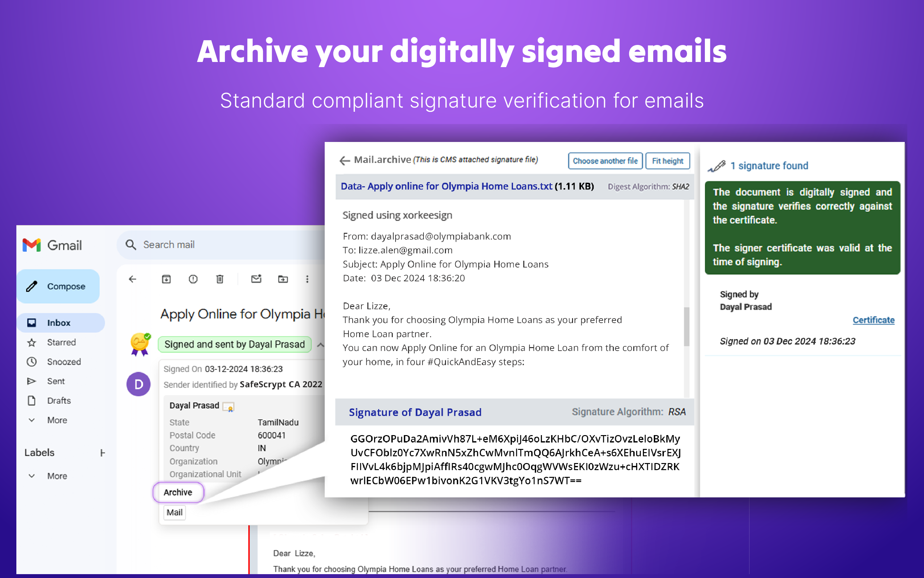Click the Move to folder icon
The image size is (924, 578).
(283, 279)
